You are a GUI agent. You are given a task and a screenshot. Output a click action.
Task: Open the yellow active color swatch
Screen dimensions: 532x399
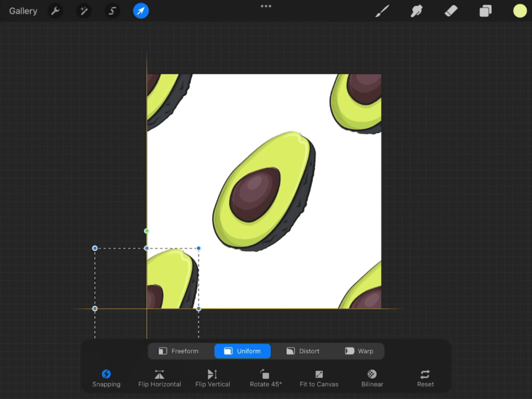point(520,11)
